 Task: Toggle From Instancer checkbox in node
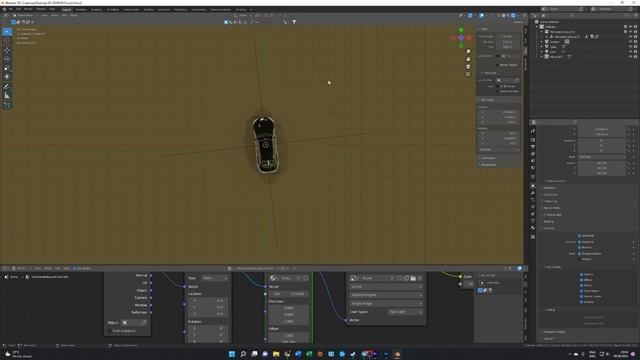109,331
